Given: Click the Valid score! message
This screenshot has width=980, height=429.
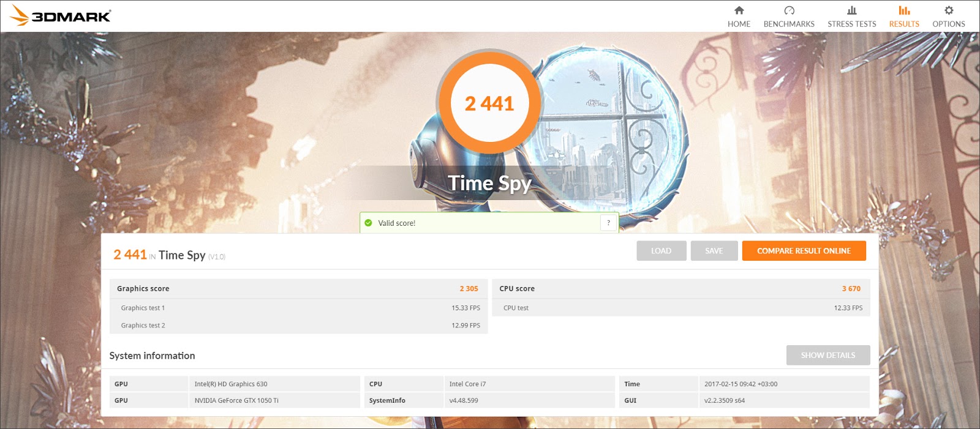Looking at the screenshot, I should pos(396,223).
